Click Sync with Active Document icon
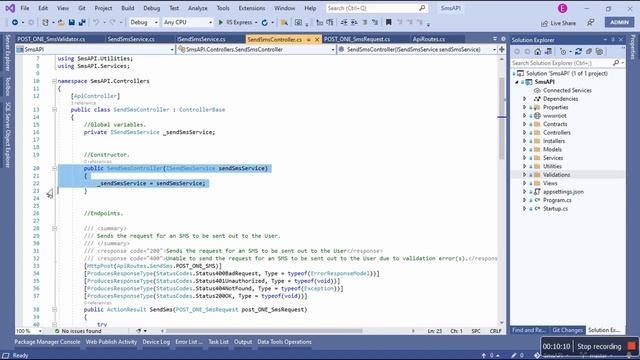The height and width of the screenshot is (360, 640). tap(578, 51)
